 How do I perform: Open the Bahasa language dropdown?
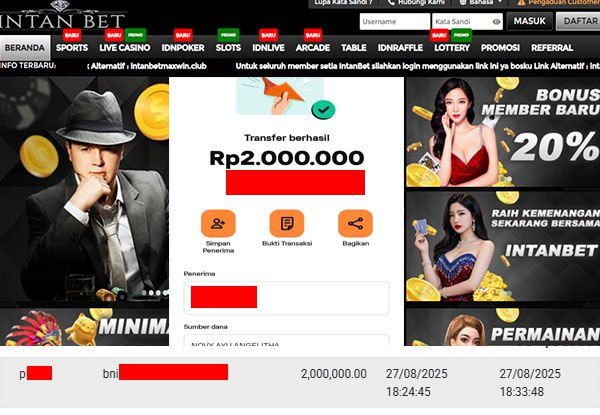click(481, 3)
